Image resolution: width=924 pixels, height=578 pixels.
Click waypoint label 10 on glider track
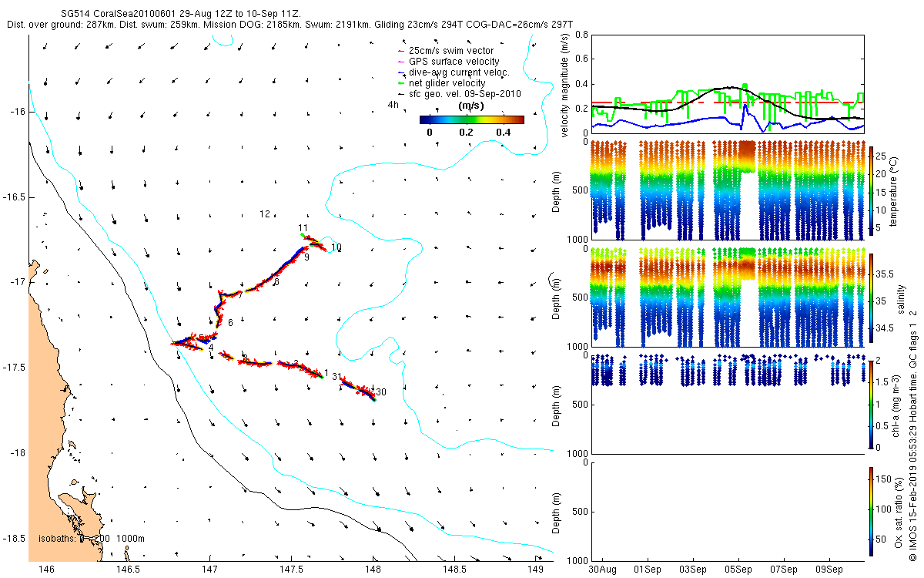[x=336, y=247]
